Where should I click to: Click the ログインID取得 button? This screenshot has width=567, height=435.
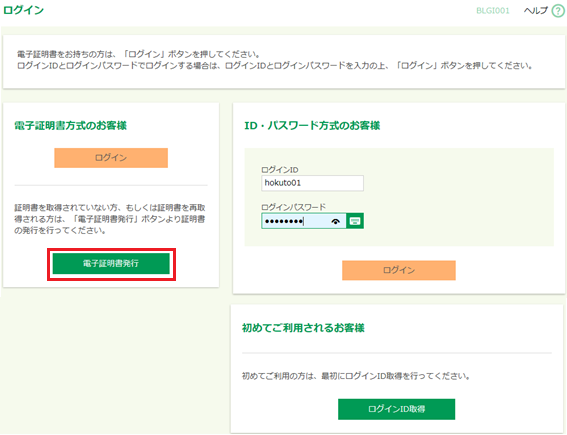(396, 409)
